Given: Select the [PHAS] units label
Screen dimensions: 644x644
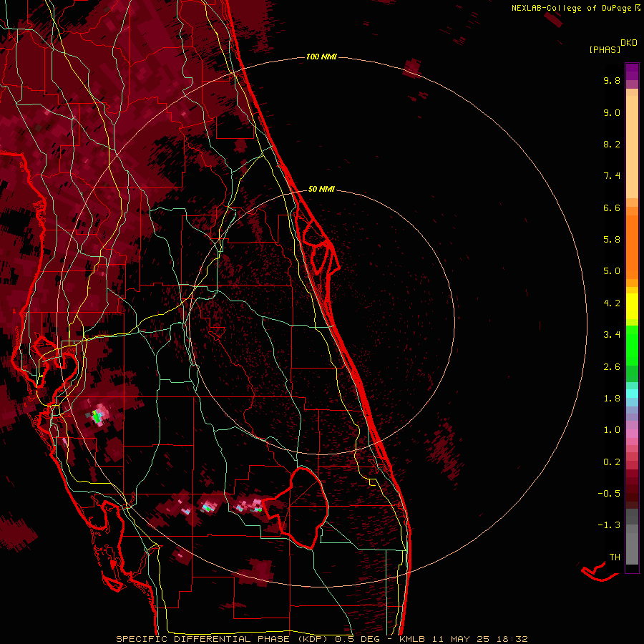Looking at the screenshot, I should point(605,50).
